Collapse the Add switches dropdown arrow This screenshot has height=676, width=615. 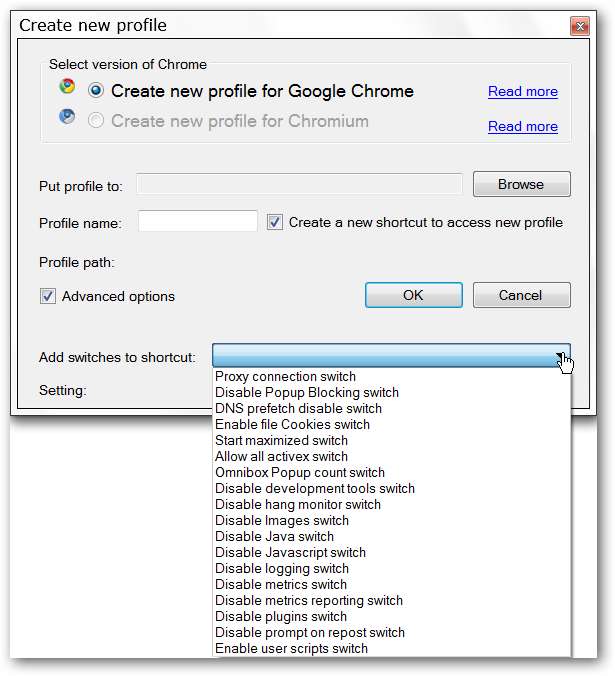(562, 357)
